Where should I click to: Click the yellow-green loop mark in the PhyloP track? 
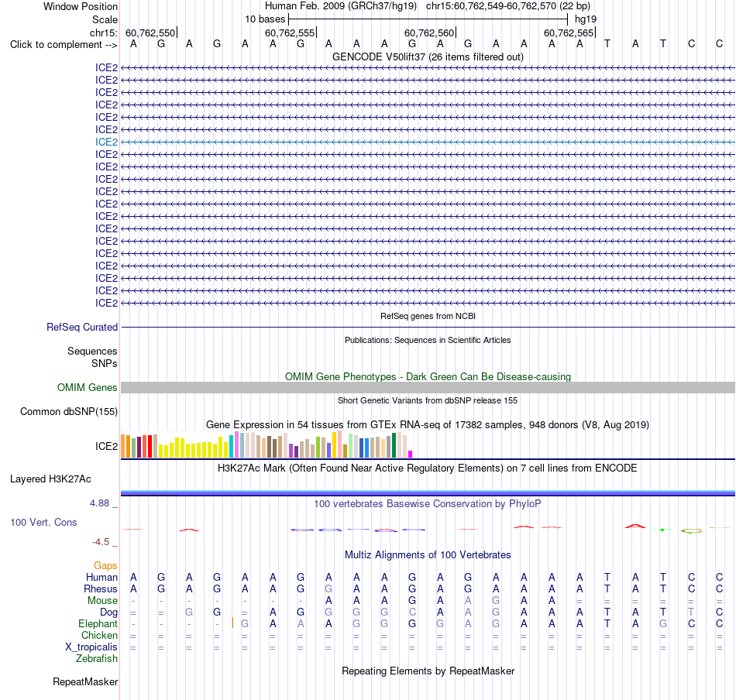692,530
